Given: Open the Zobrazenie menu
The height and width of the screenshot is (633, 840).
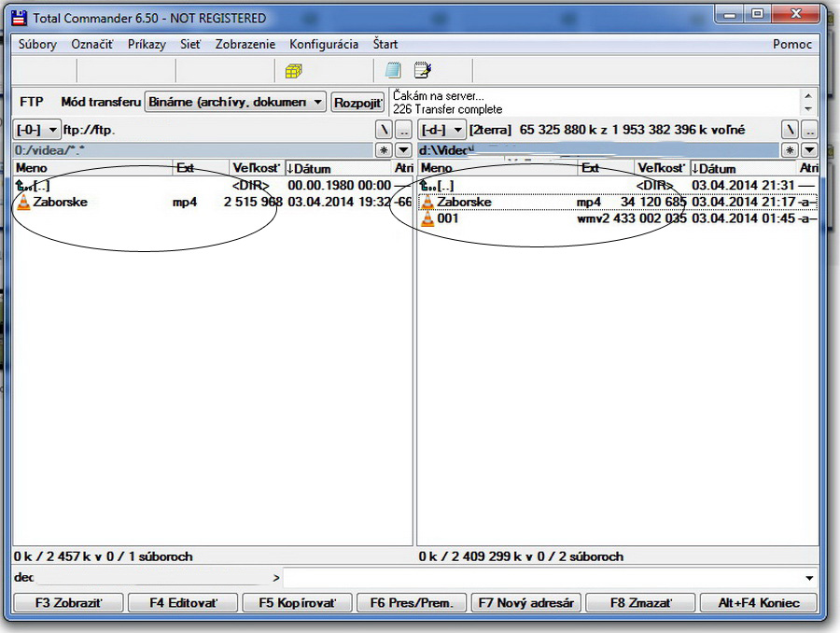Looking at the screenshot, I should (245, 45).
